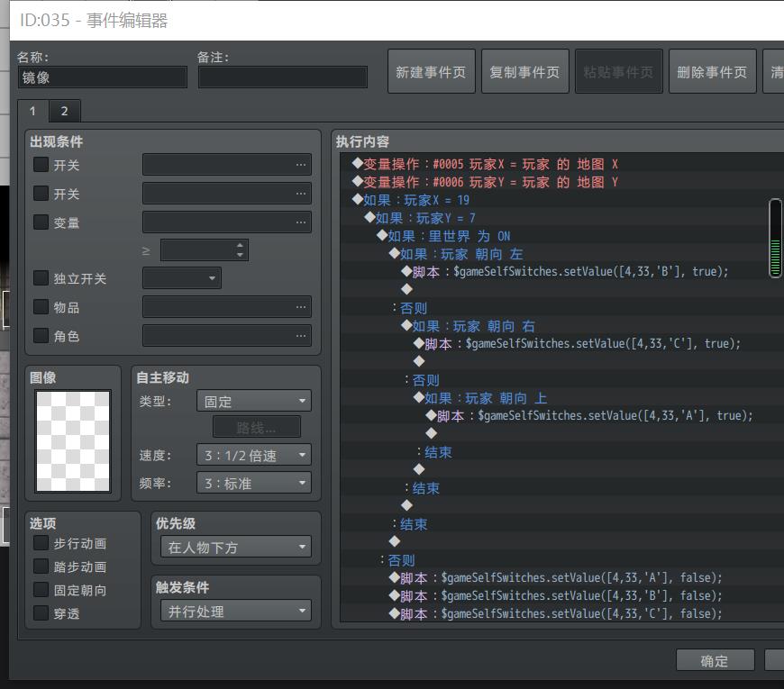Image resolution: width=784 pixels, height=689 pixels.
Task: Check the 独立开关 checkbox
Action: [41, 277]
